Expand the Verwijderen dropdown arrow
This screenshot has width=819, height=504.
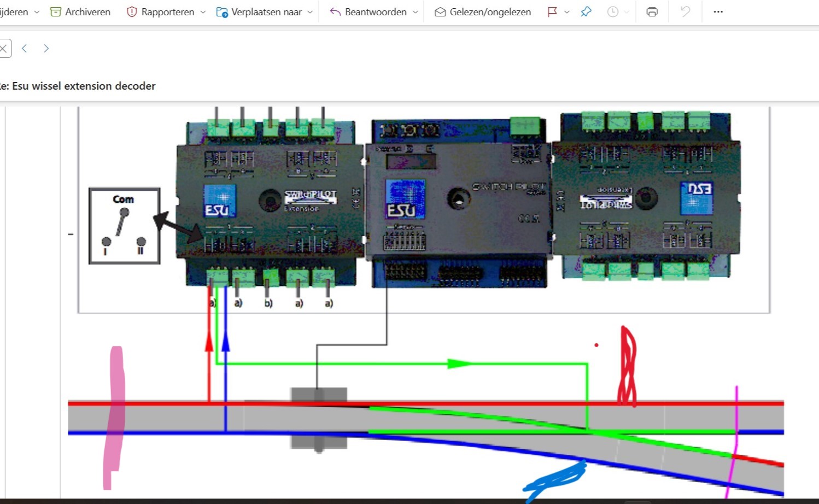(37, 11)
